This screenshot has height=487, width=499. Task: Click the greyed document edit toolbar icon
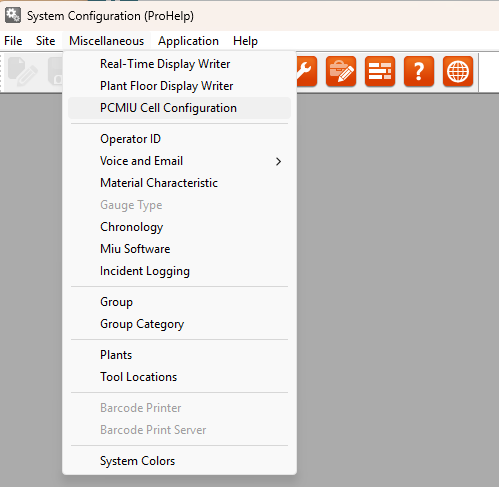coord(22,71)
